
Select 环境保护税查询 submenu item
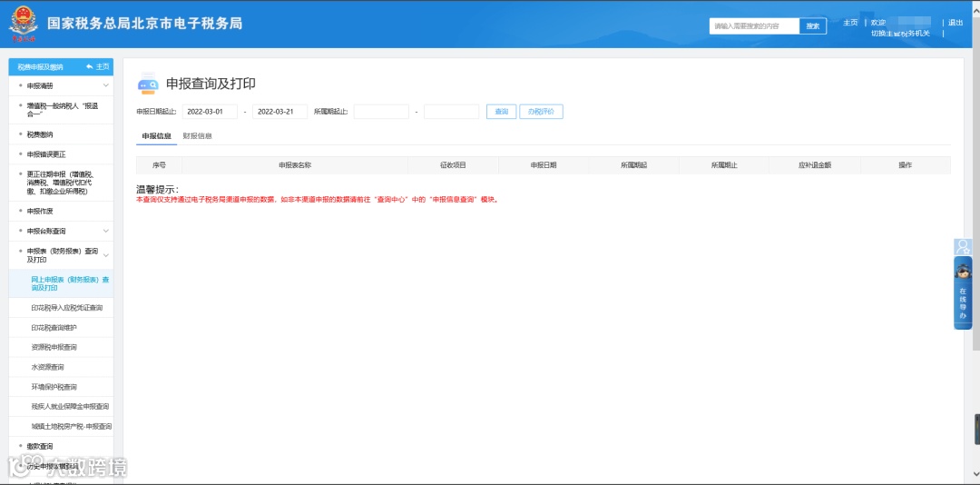(62, 388)
